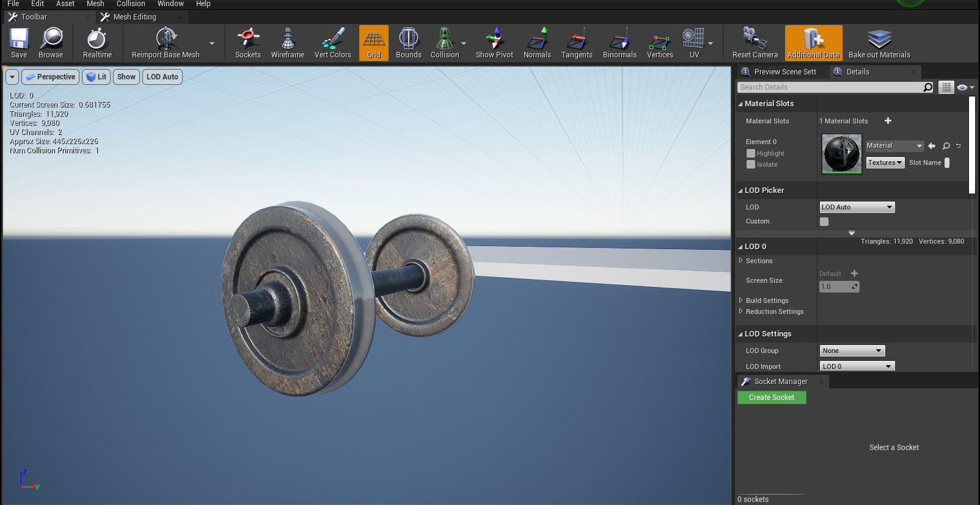
Task: Open the Window menu
Action: click(170, 4)
